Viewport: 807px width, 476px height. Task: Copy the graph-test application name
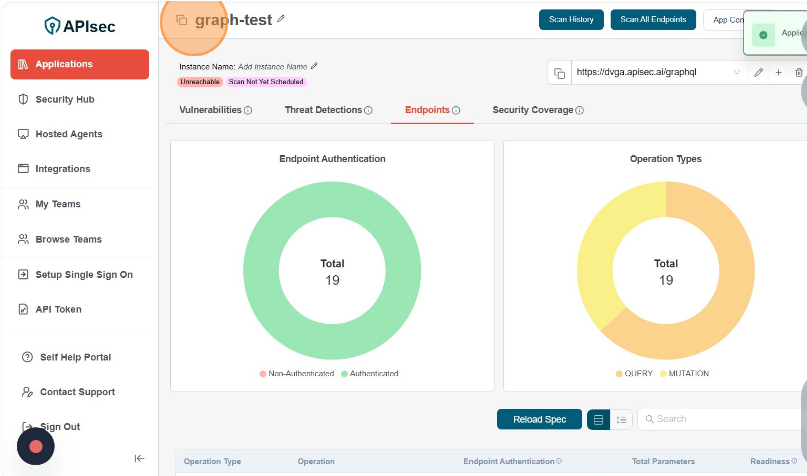point(181,20)
